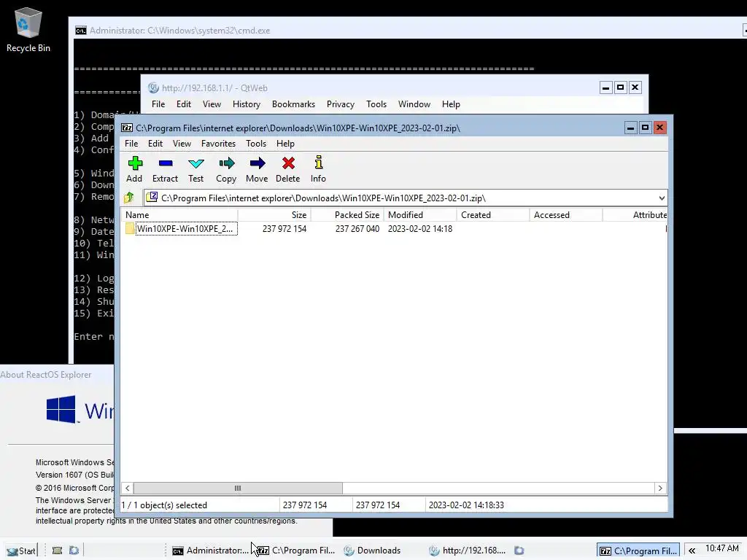Viewport: 747px width, 560px height.
Task: Minimize the QtWeb browser window
Action: click(x=605, y=87)
